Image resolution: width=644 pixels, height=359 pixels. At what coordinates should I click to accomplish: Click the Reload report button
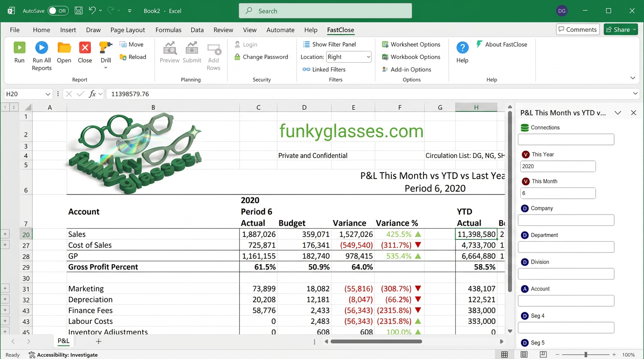pyautogui.click(x=133, y=57)
